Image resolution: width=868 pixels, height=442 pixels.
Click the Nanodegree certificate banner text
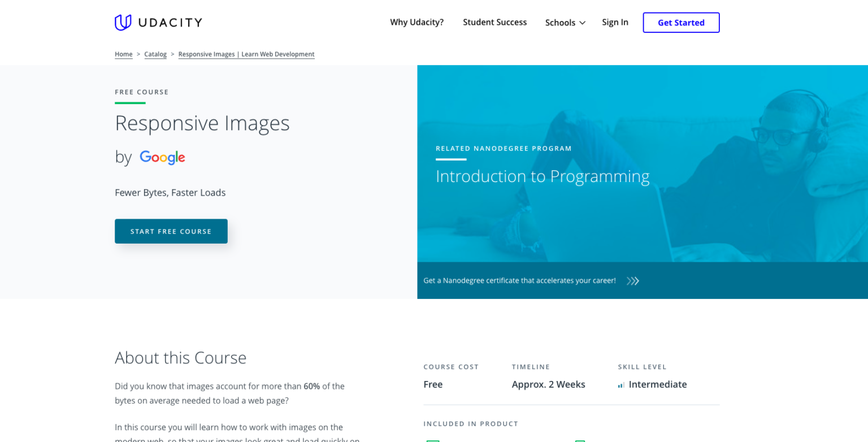point(519,280)
